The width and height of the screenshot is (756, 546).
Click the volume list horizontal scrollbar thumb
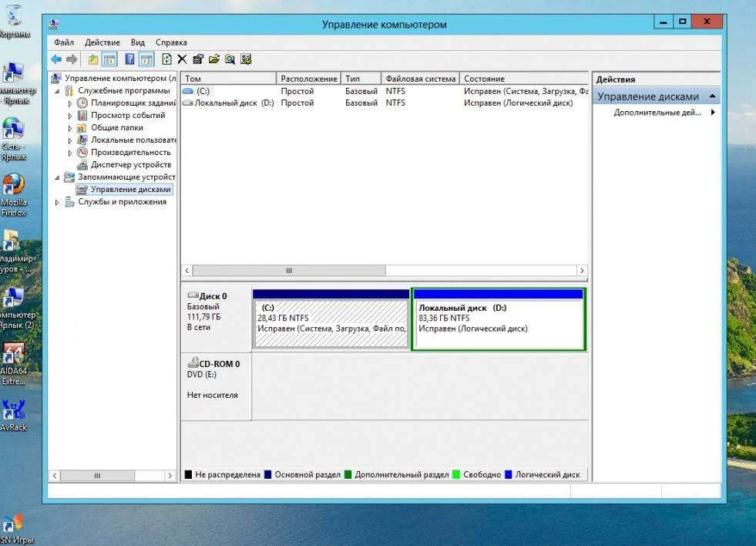coord(289,271)
